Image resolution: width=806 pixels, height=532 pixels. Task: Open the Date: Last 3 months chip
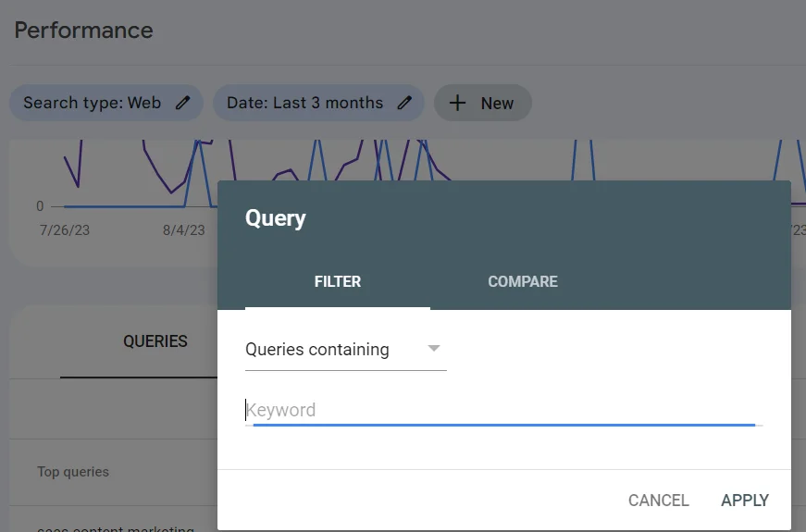(318, 103)
